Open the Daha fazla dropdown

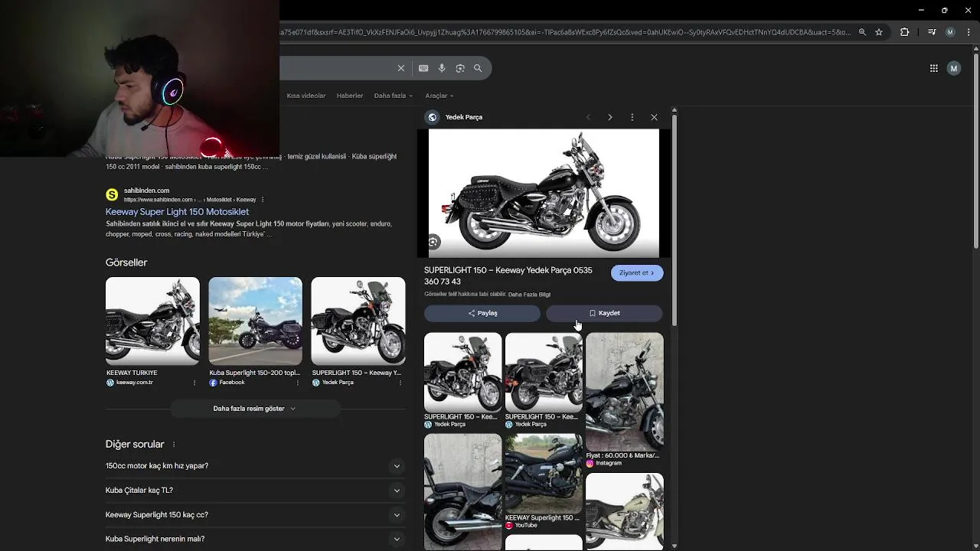pos(393,96)
